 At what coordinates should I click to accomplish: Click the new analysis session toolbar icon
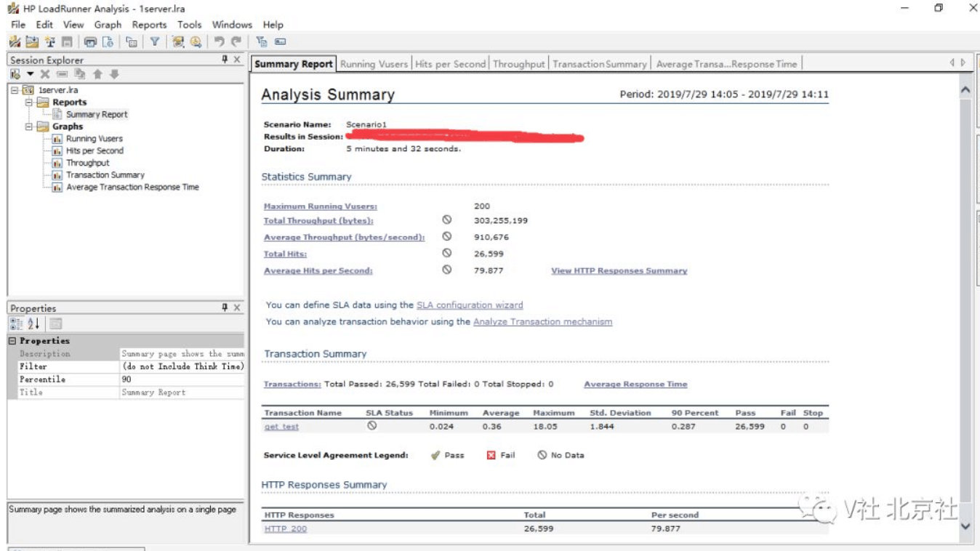[15, 42]
